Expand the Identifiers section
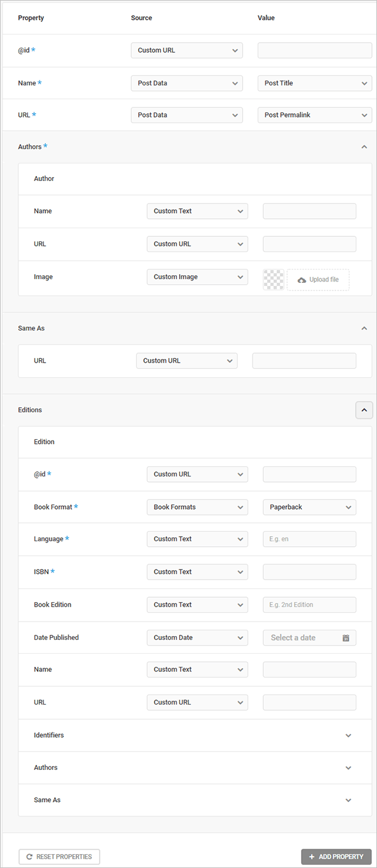377x868 pixels. click(x=349, y=735)
